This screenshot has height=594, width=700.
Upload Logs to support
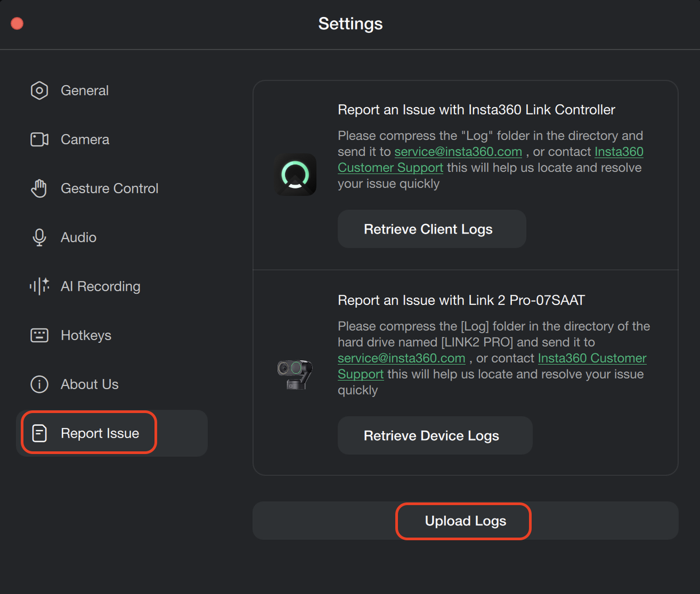(x=465, y=521)
